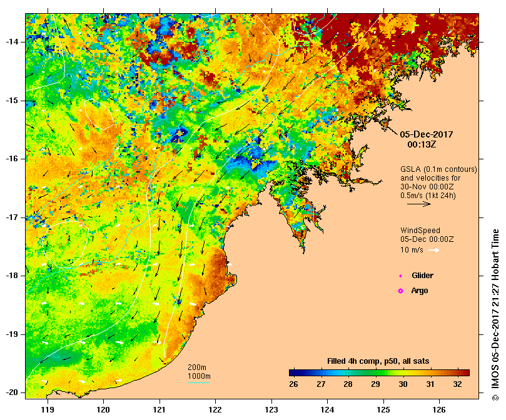Click the longitude axis label 119
Image resolution: width=506 pixels, height=420 pixels.
point(48,409)
